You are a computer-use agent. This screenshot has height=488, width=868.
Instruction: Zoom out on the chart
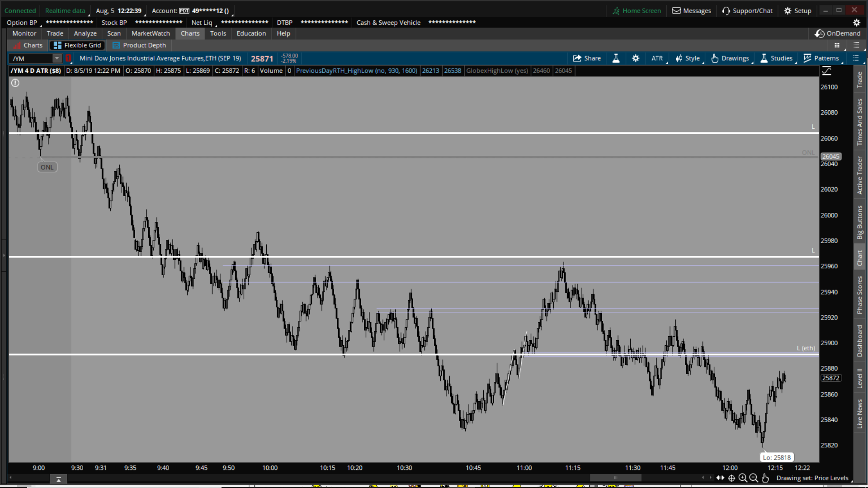click(x=754, y=478)
